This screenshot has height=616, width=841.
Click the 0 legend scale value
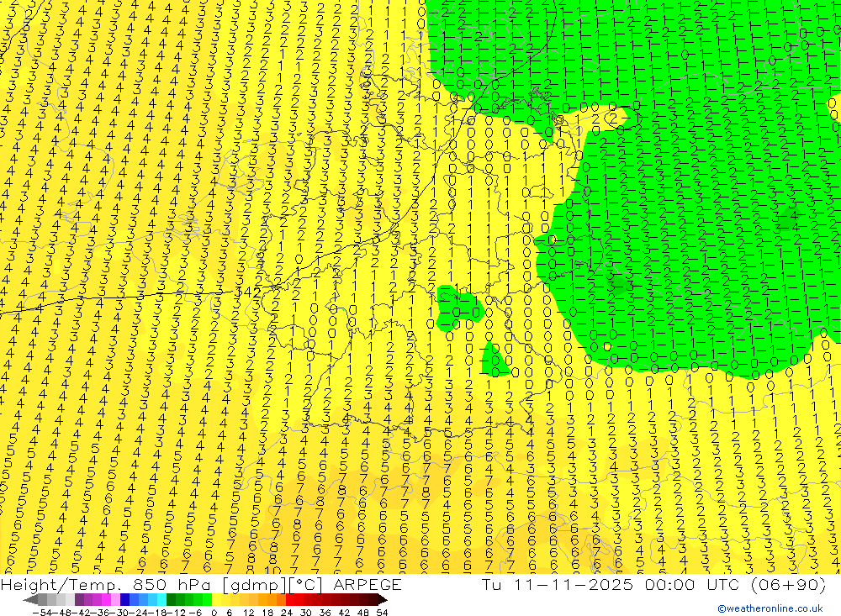[x=214, y=613]
